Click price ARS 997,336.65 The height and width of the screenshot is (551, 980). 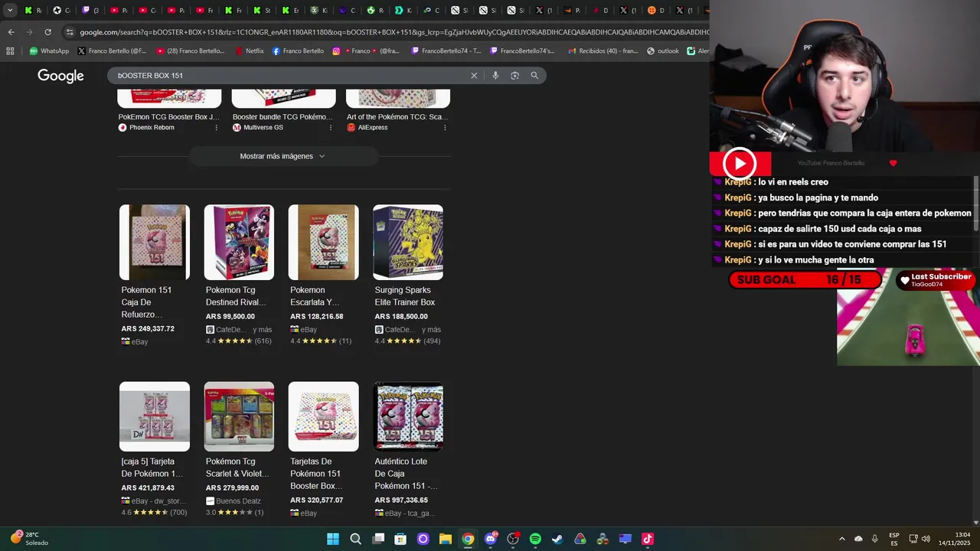401,500
